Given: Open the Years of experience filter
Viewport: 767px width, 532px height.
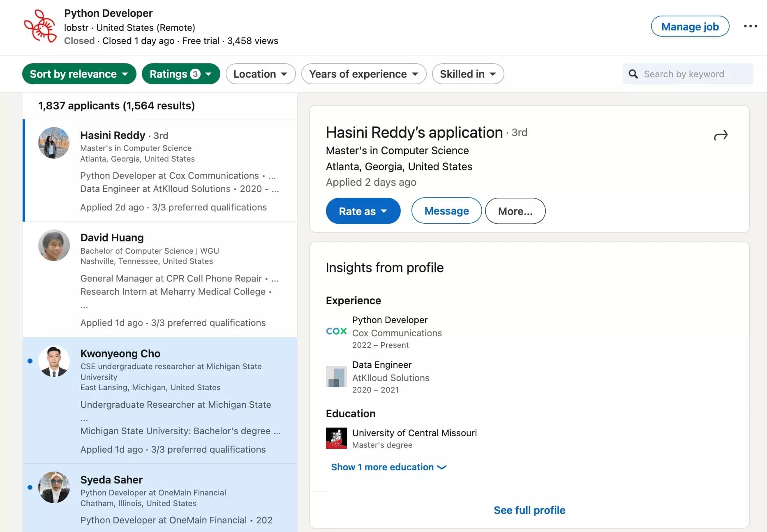Looking at the screenshot, I should [x=363, y=74].
